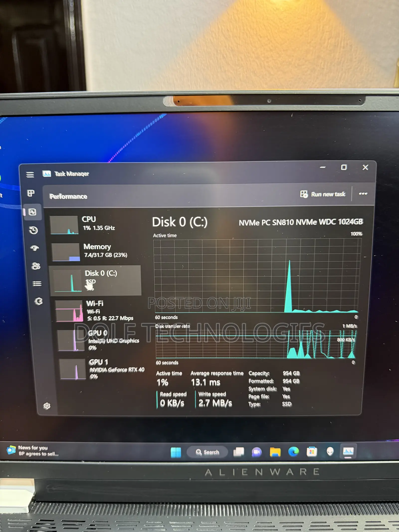Click the Disk transfer rate graph
This screenshot has height=532, width=399.
[x=256, y=344]
